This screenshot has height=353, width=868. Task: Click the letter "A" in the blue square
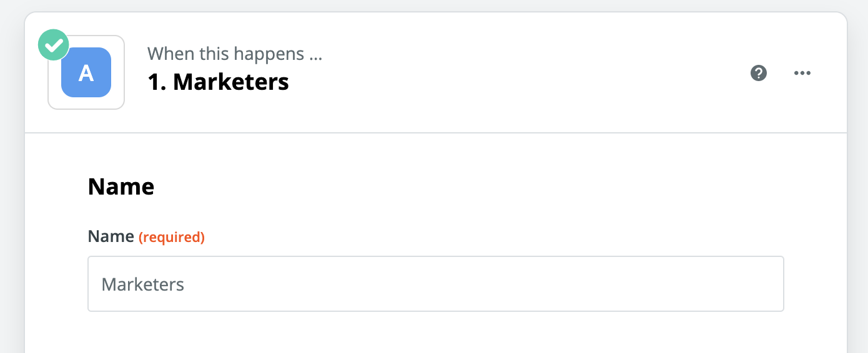pyautogui.click(x=86, y=73)
